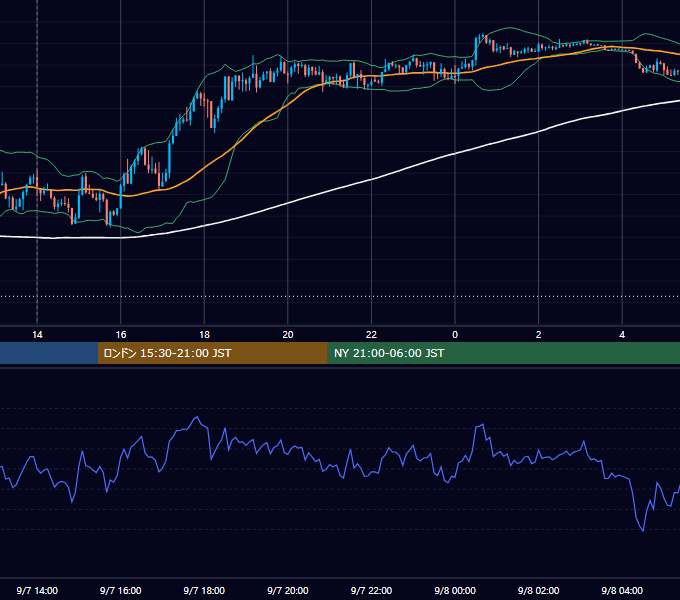Click the 9/8 02:00 date label
The image size is (680, 600).
pyautogui.click(x=539, y=590)
